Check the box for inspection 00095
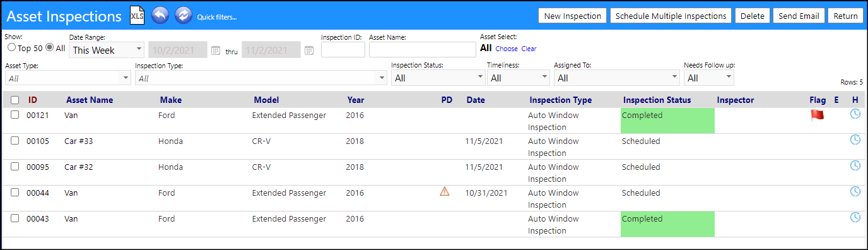Screen dimensions: 868x250 tap(15, 167)
